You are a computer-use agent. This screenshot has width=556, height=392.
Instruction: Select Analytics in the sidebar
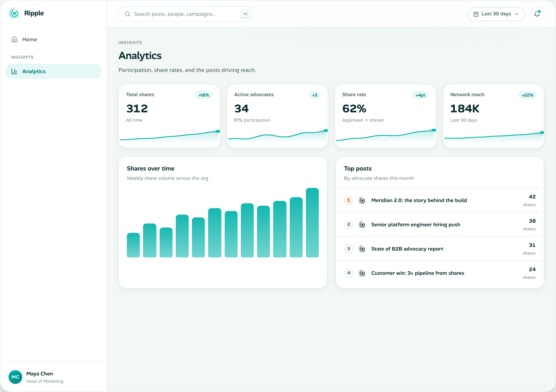coord(54,71)
